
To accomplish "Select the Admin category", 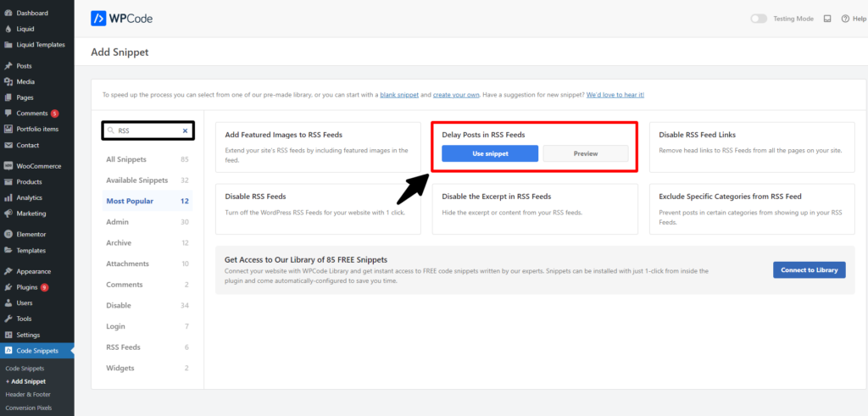I will click(x=147, y=222).
